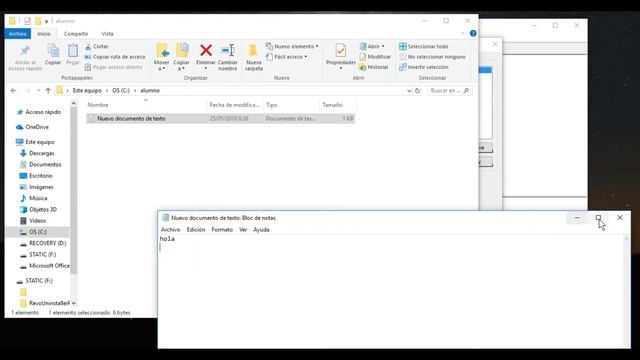Open Notepad Edición menu
The image size is (640, 360).
[196, 230]
